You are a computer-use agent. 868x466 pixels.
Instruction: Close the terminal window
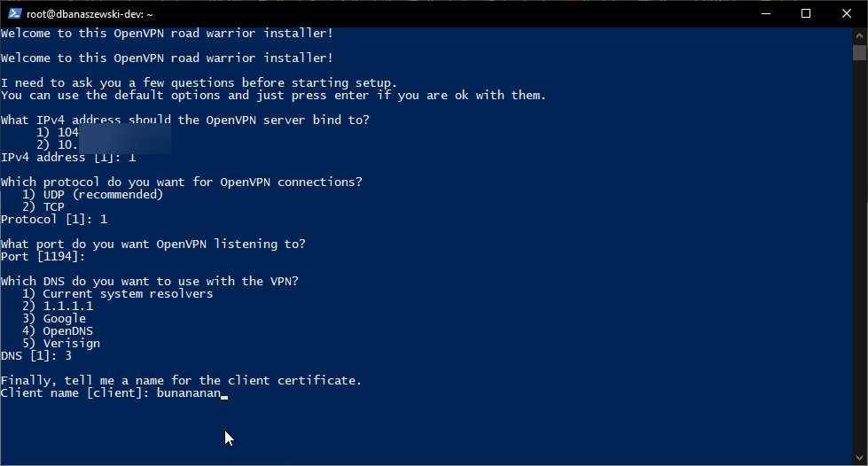(847, 13)
